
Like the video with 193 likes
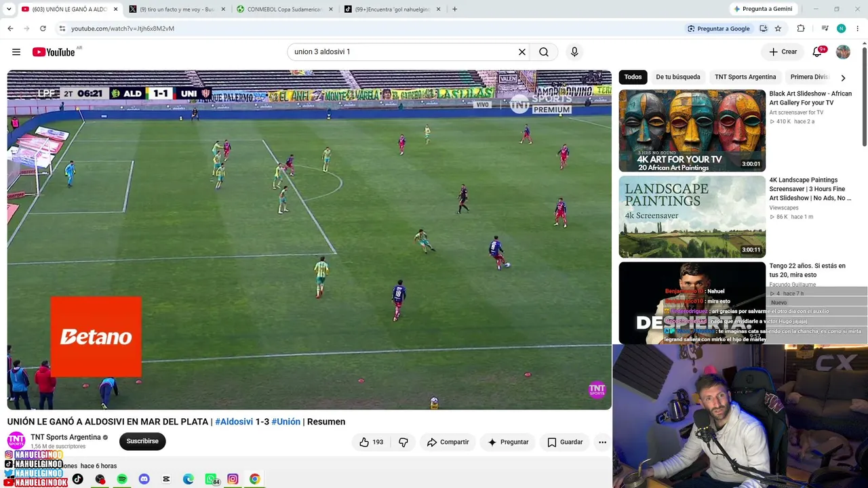pyautogui.click(x=372, y=442)
